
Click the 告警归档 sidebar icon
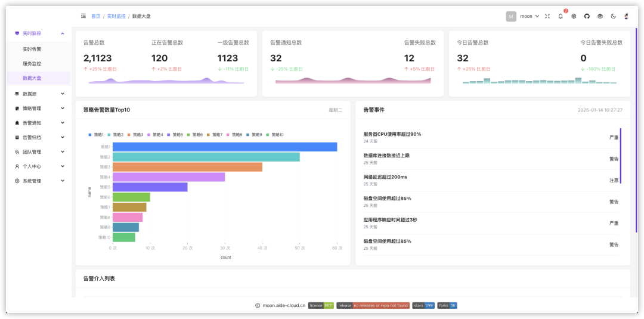click(x=17, y=138)
